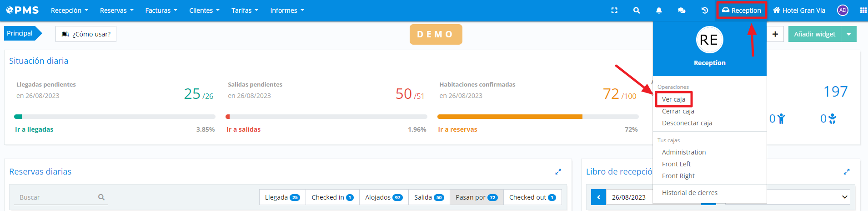Screen dimensions: 868x211
Task: Toggle the Llegada filter
Action: pyautogui.click(x=282, y=197)
